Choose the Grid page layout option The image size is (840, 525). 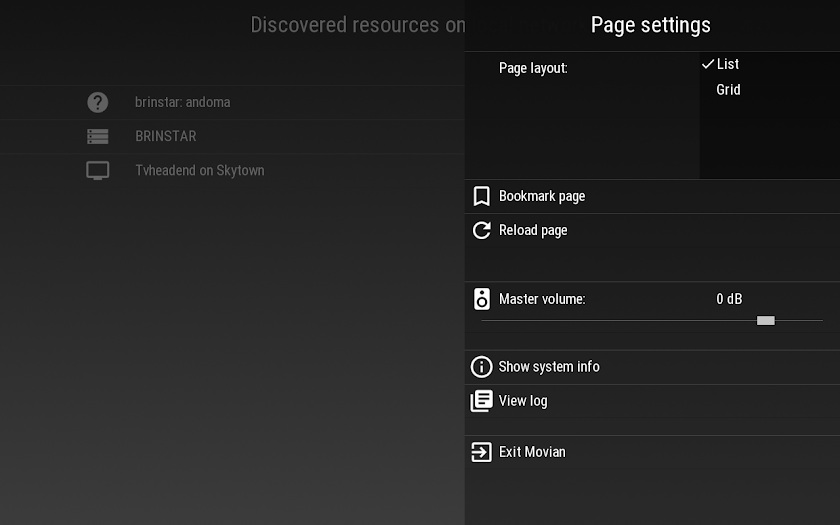point(729,90)
